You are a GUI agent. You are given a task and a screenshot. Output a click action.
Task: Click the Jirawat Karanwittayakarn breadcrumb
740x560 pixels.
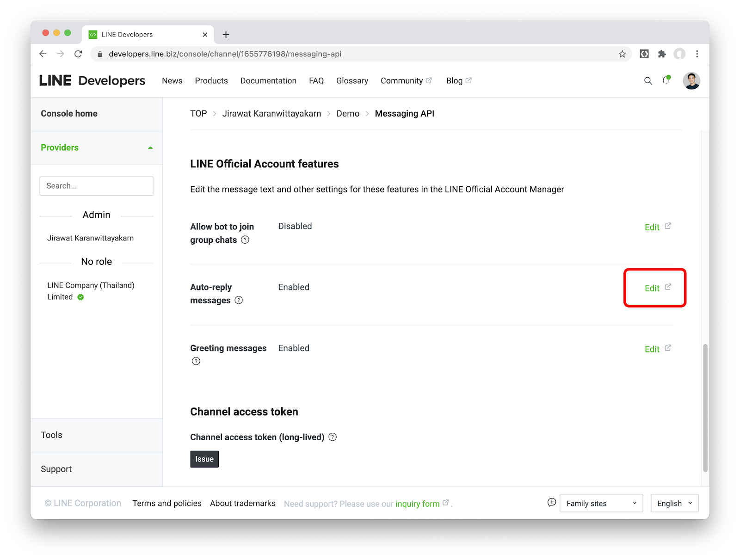point(271,114)
